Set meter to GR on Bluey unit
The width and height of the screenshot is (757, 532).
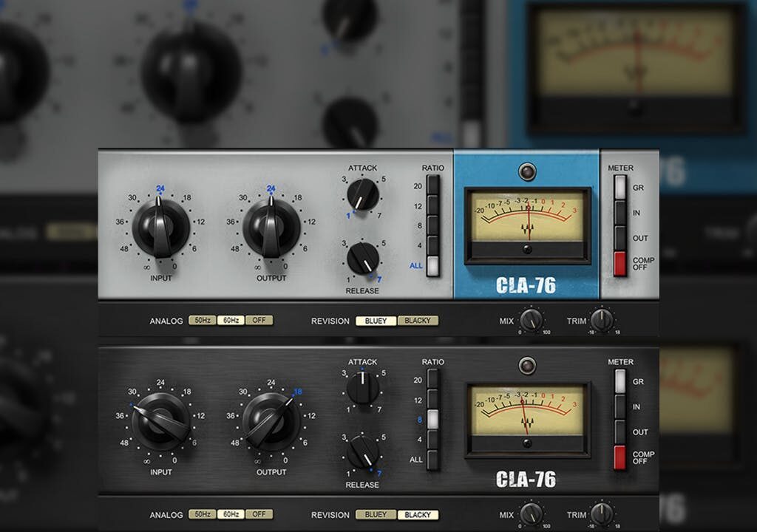(x=620, y=188)
